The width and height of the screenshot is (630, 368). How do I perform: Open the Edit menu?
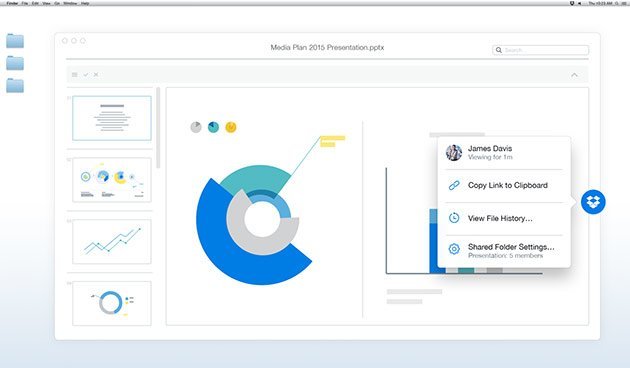(35, 3)
